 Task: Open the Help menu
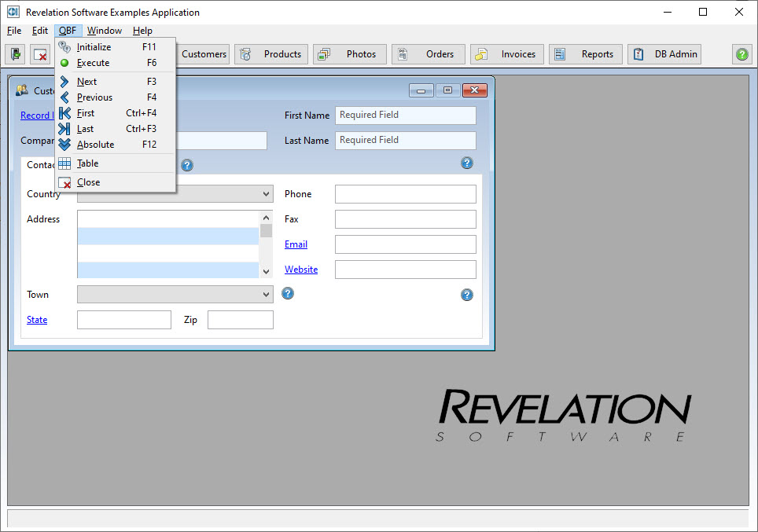142,31
